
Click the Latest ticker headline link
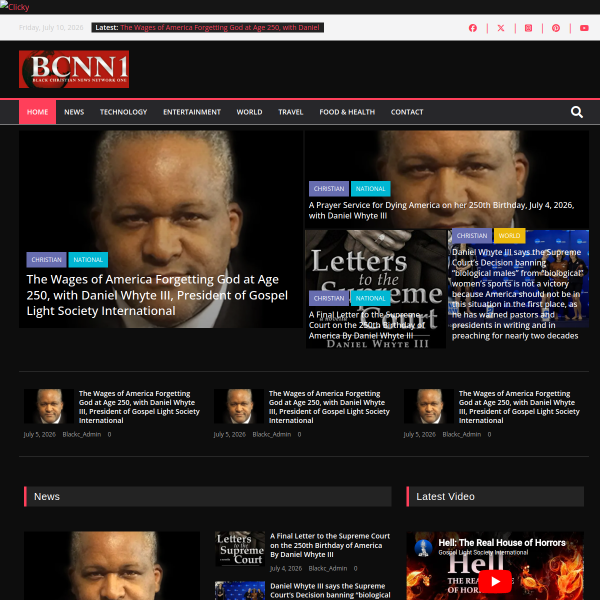(x=220, y=28)
